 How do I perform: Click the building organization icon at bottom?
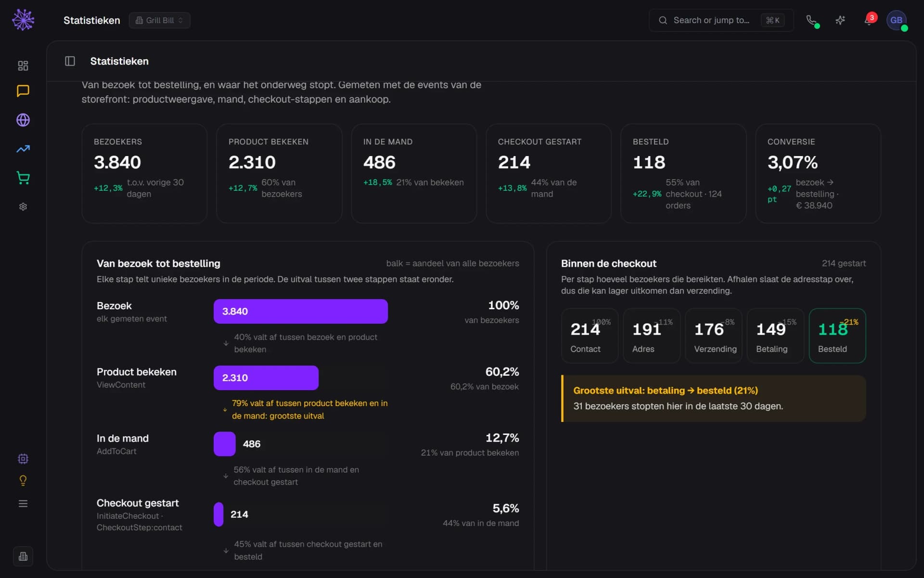23,556
